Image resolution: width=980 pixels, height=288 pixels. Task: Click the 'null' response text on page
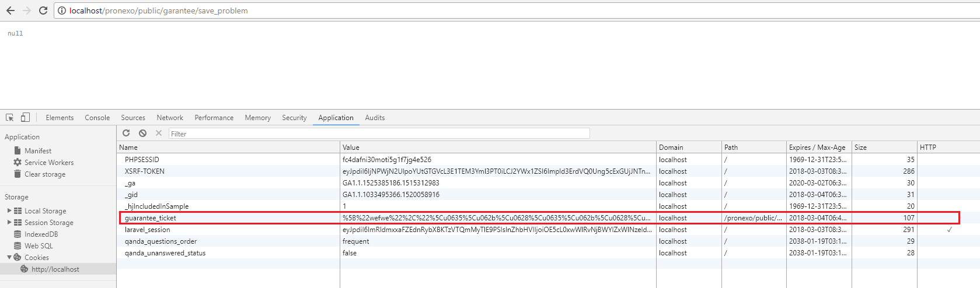[x=15, y=33]
